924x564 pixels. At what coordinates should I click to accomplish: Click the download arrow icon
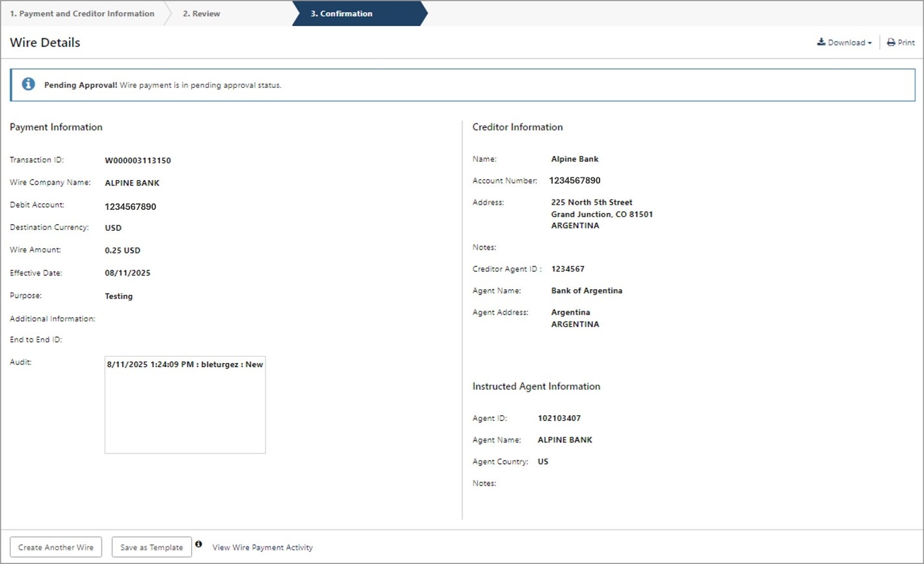[x=821, y=43]
